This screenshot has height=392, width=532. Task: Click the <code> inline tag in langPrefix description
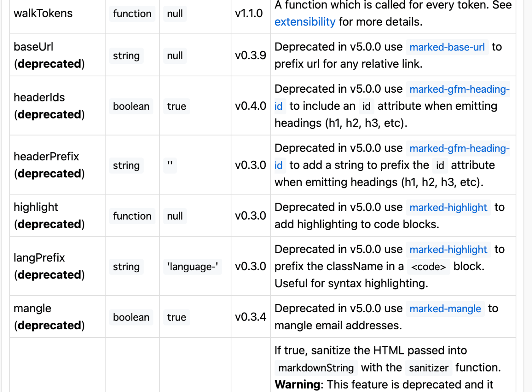coord(429,267)
